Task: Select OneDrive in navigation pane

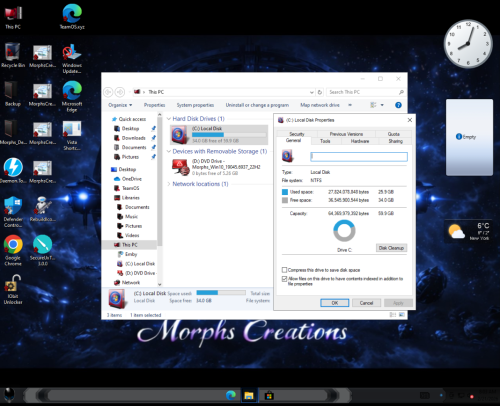Action: [x=131, y=179]
